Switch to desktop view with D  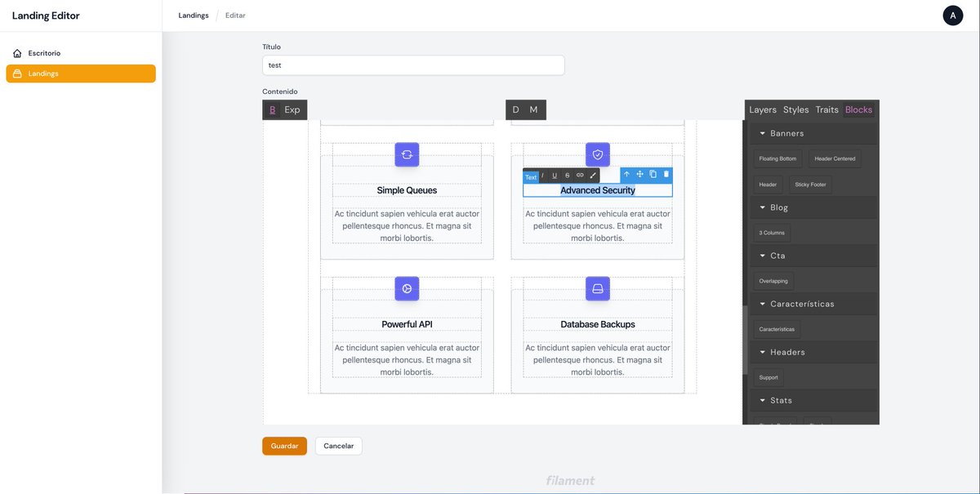pos(516,109)
